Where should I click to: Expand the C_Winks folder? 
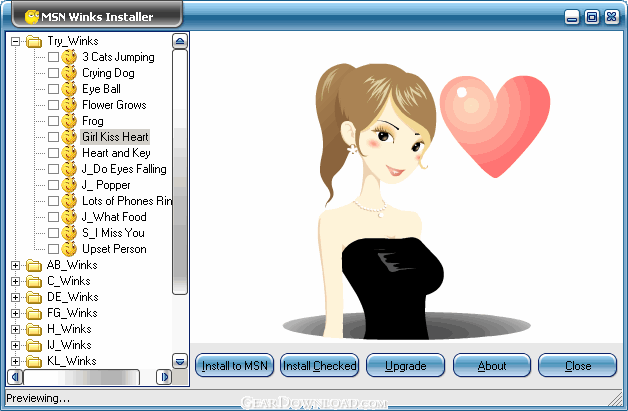(15, 281)
